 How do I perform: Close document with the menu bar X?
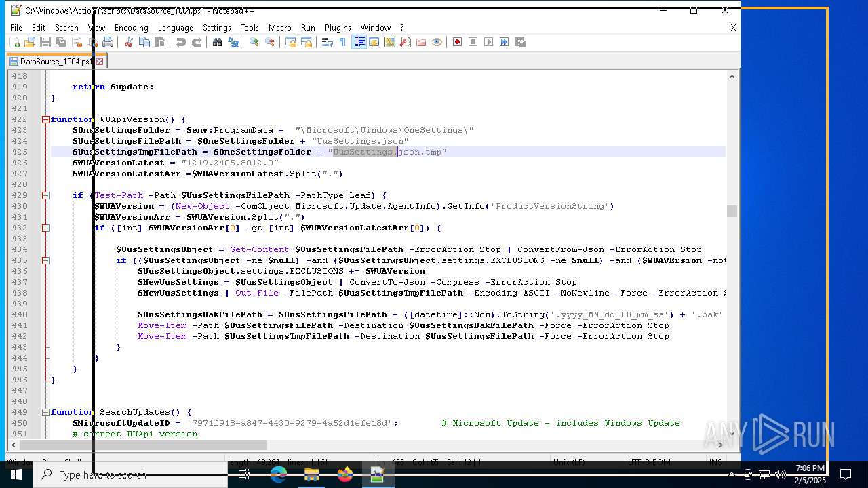click(x=732, y=28)
